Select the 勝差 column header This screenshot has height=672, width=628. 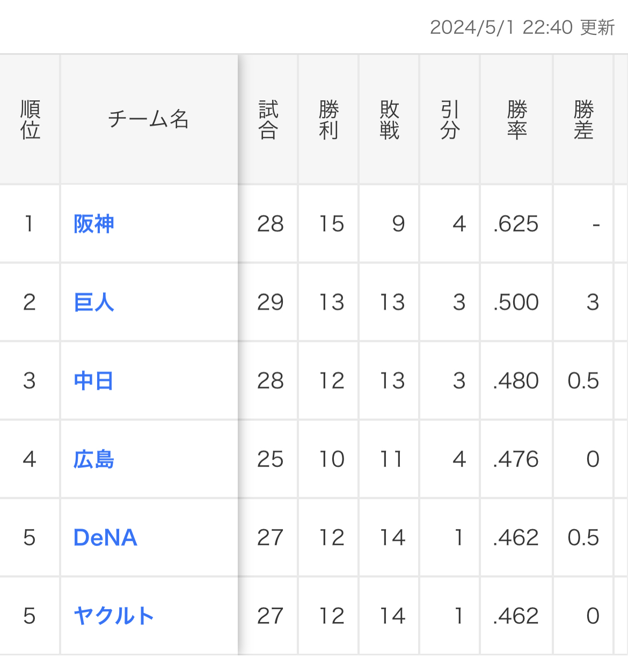click(583, 119)
